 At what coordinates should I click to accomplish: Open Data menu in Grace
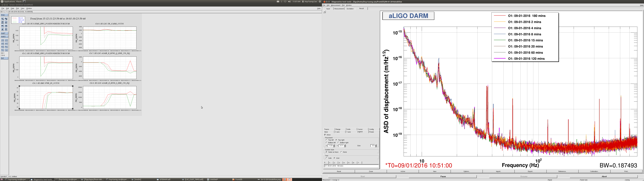[12, 9]
